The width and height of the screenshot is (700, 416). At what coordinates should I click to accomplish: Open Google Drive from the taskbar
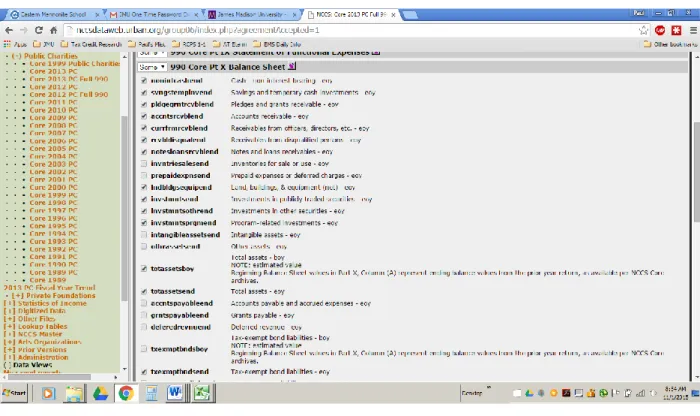click(x=100, y=393)
